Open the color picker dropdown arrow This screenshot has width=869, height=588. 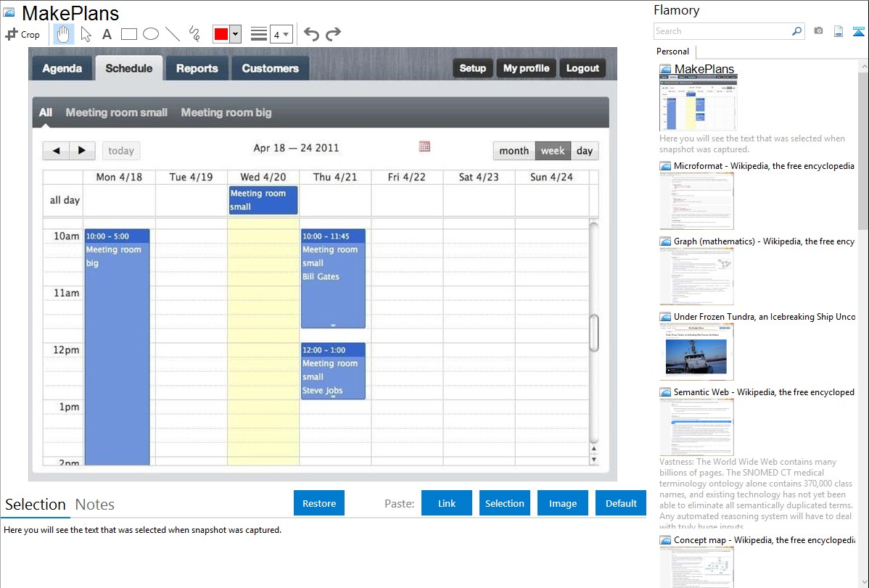click(235, 34)
